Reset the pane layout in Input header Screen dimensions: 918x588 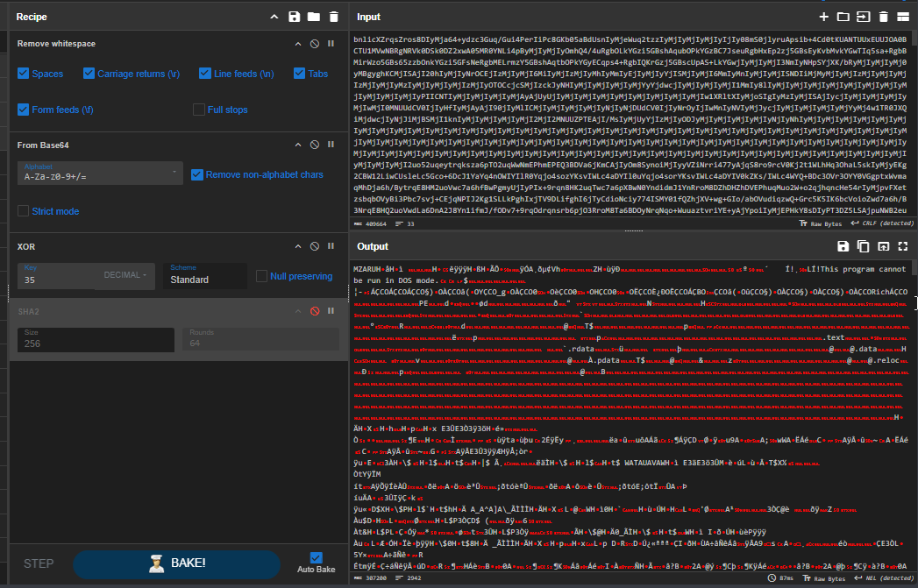tap(902, 17)
